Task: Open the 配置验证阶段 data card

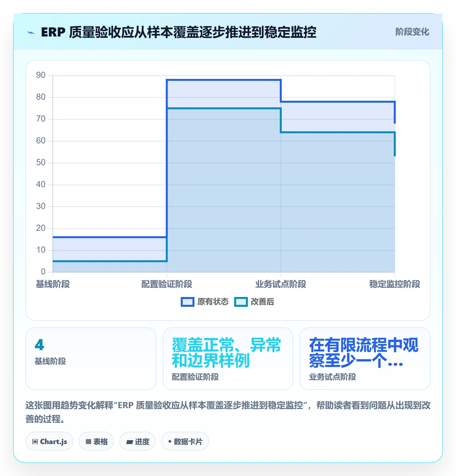Action: 228,359
